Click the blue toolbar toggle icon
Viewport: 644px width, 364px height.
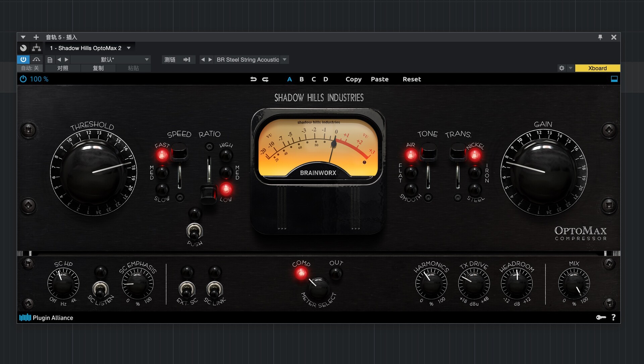point(614,79)
